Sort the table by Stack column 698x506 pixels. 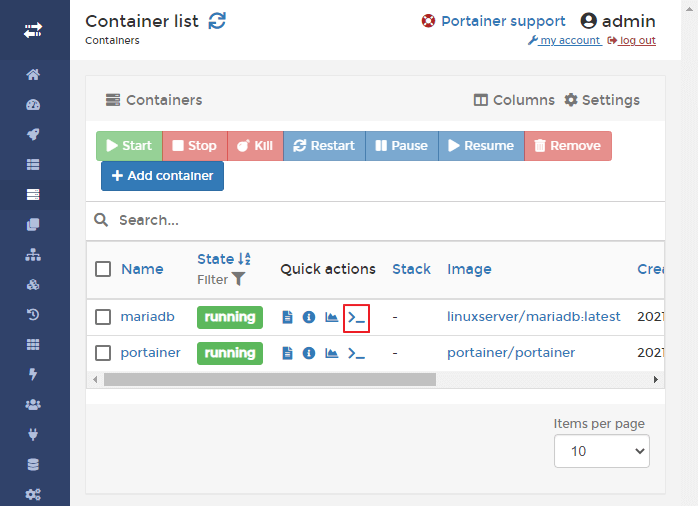click(x=411, y=269)
